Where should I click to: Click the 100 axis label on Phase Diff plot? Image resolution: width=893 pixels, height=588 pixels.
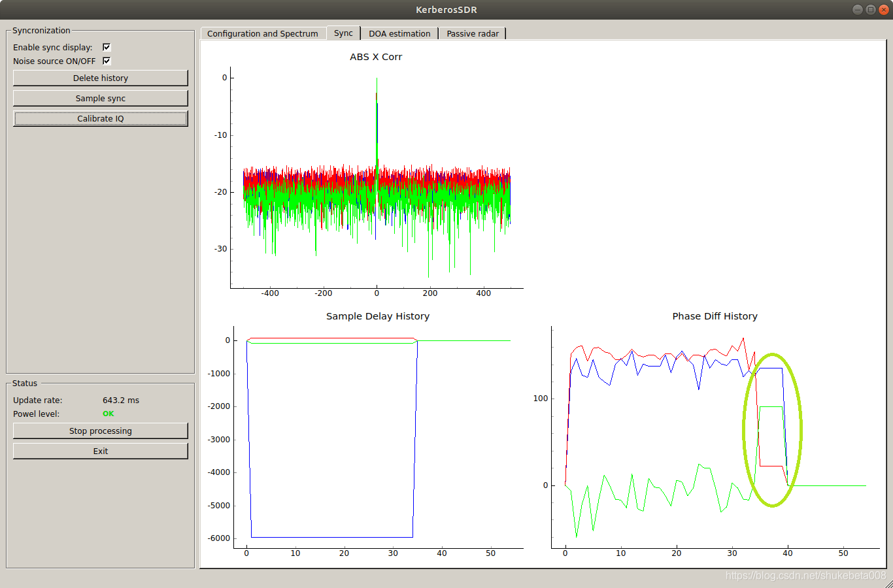click(541, 399)
